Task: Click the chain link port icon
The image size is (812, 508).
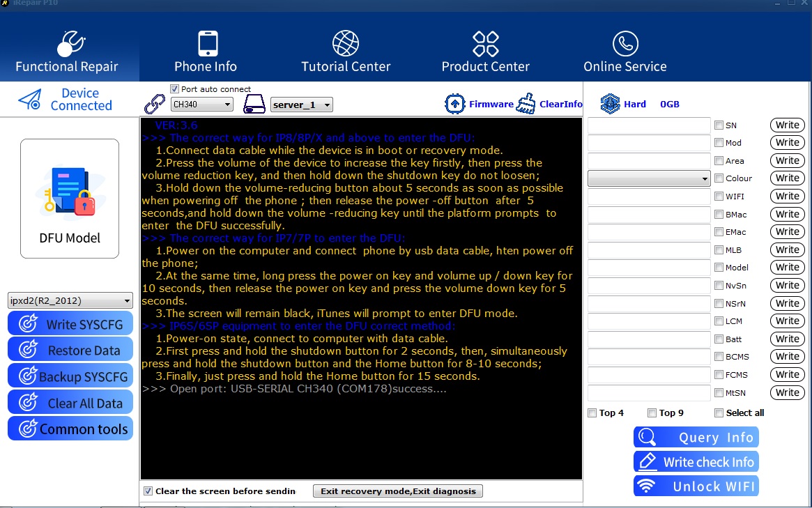Action: [154, 104]
